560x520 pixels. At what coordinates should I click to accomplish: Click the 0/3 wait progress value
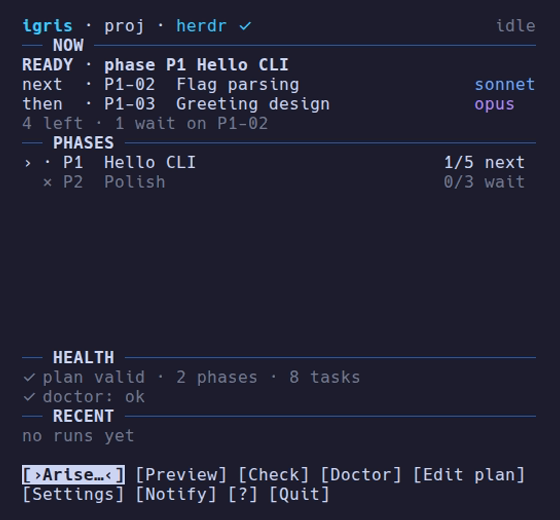[x=484, y=182]
